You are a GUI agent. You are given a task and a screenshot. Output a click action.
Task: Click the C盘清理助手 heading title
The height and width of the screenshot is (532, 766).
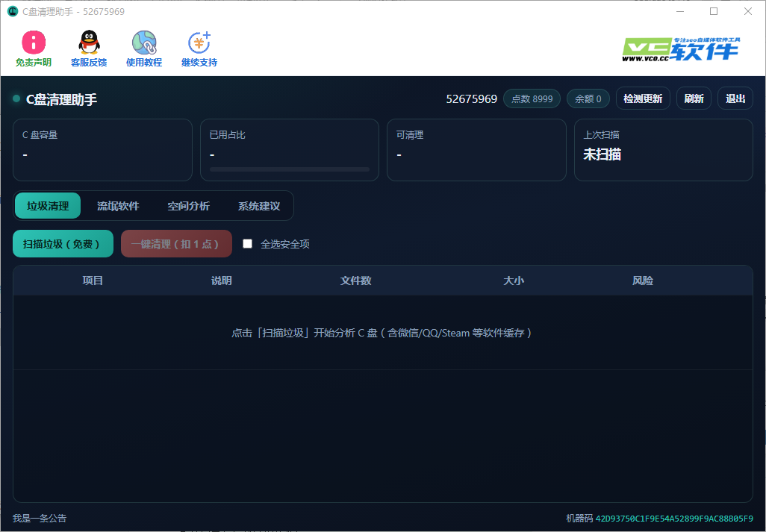tap(61, 99)
